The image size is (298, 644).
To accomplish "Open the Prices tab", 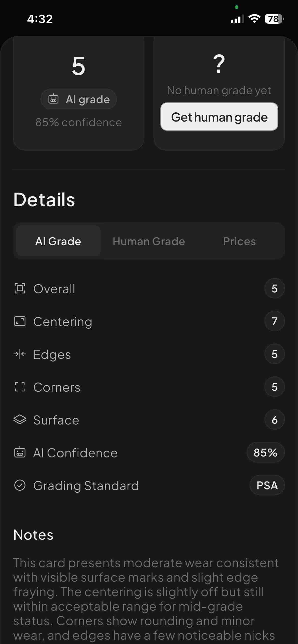I will point(239,241).
